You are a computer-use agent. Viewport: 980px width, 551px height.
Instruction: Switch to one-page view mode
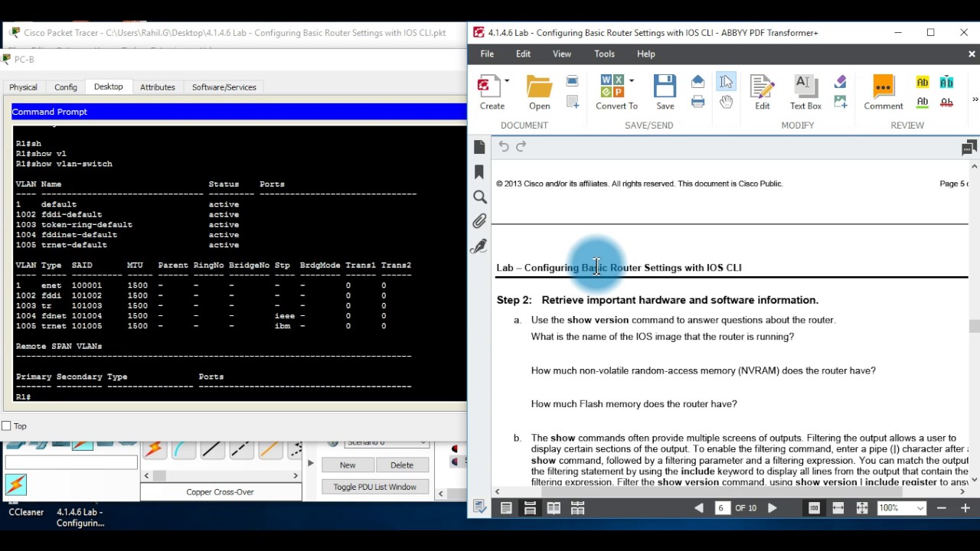coord(506,507)
